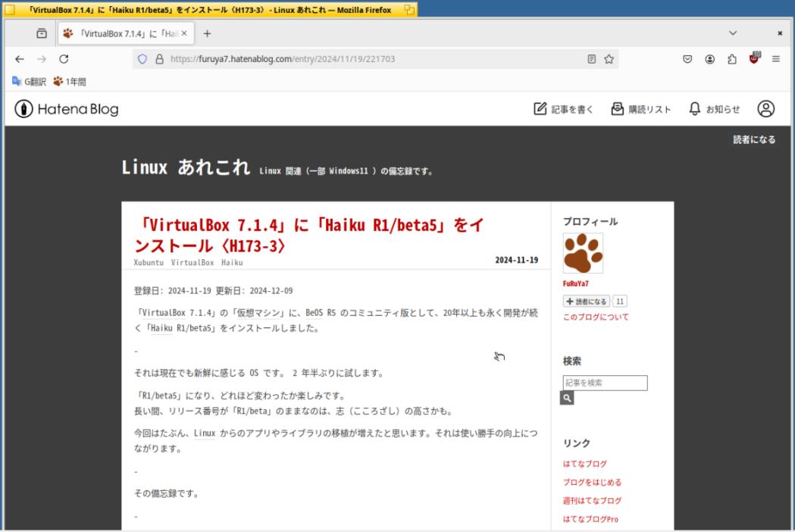The image size is (795, 532).
Task: Click the プロフィール sidebar heading
Action: point(590,221)
